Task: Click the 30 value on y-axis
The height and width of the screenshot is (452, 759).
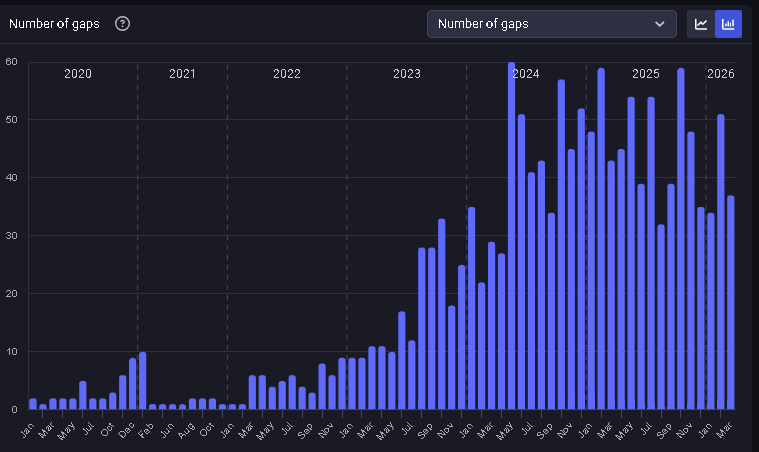Action: coord(11,236)
